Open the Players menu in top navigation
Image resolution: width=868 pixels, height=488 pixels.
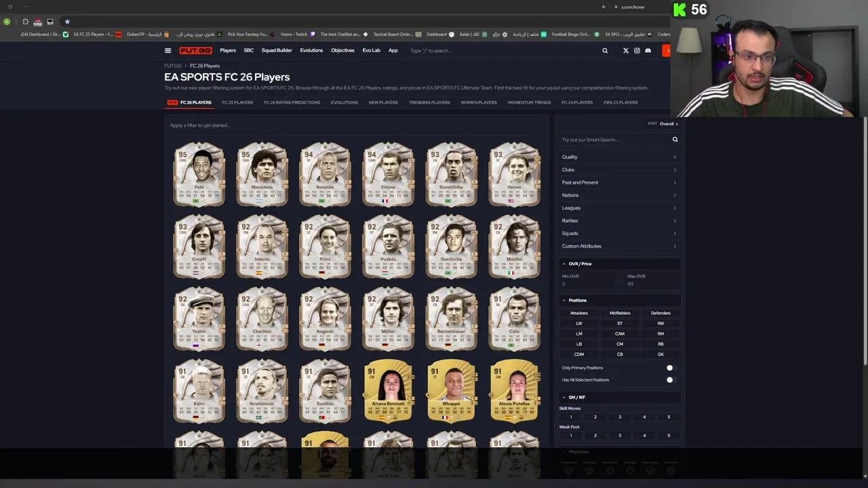point(228,50)
